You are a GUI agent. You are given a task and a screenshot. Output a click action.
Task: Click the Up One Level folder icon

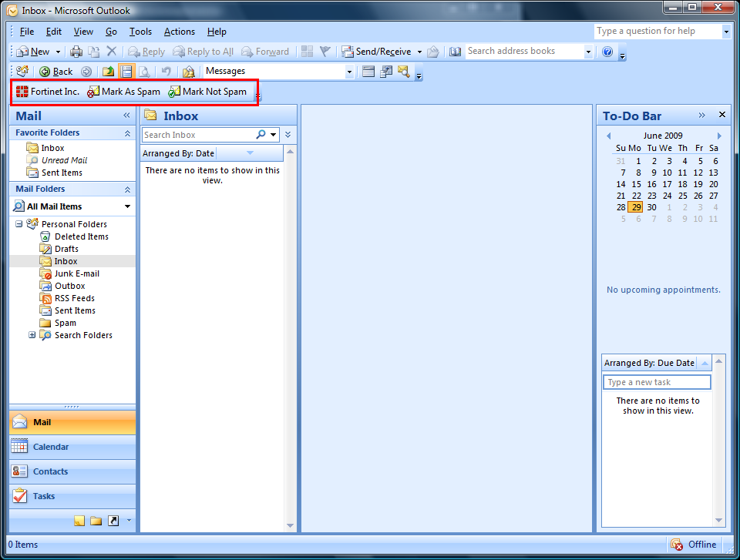pyautogui.click(x=108, y=71)
